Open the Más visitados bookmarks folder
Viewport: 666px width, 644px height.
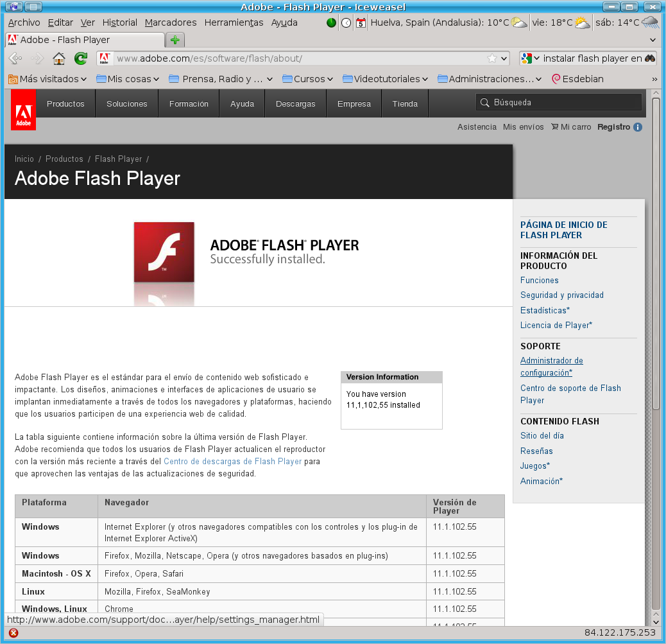tap(47, 79)
